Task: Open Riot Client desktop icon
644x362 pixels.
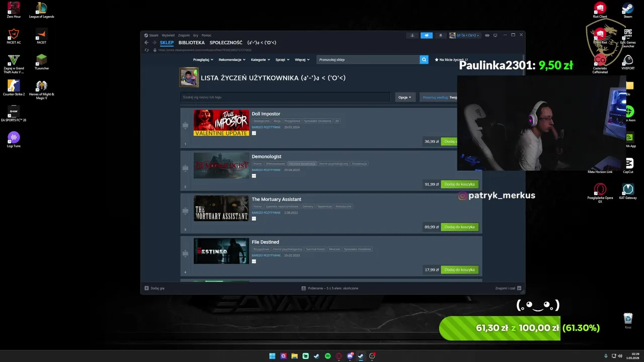Action: pyautogui.click(x=600, y=10)
